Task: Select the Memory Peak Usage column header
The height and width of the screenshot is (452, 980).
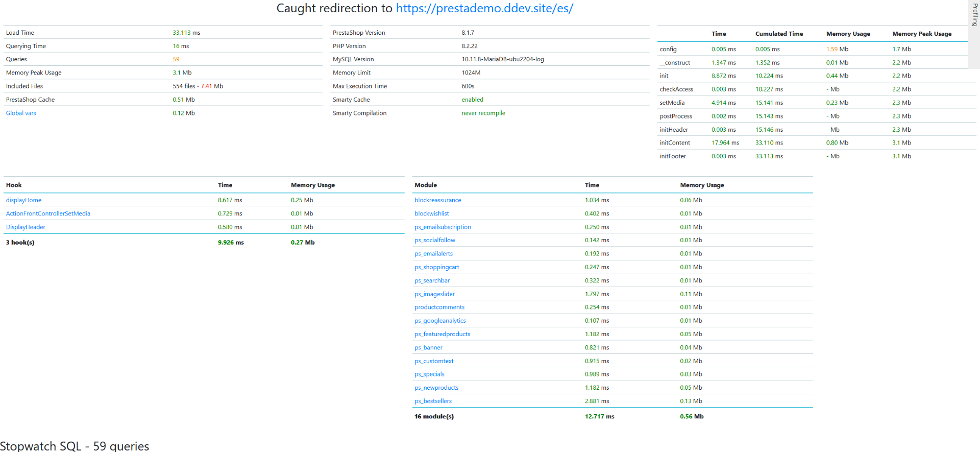Action: pyautogui.click(x=922, y=34)
